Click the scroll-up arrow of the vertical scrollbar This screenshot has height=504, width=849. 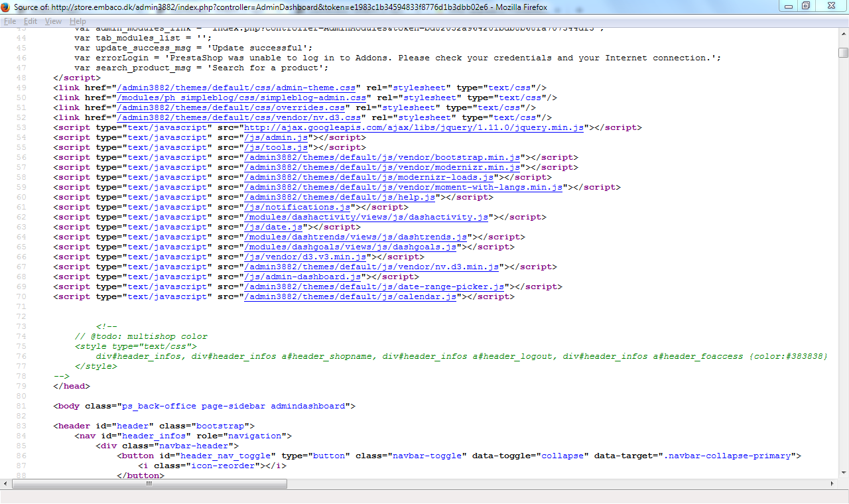pyautogui.click(x=843, y=32)
